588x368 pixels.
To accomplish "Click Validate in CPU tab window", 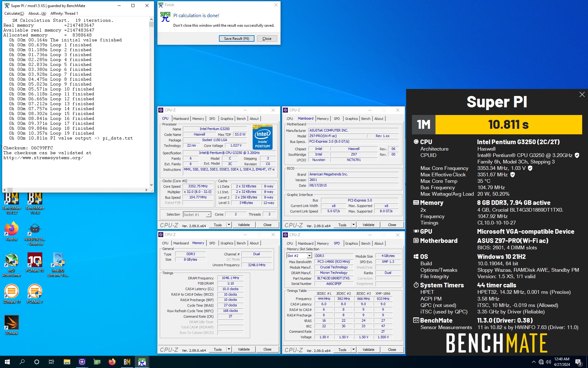I will point(244,225).
